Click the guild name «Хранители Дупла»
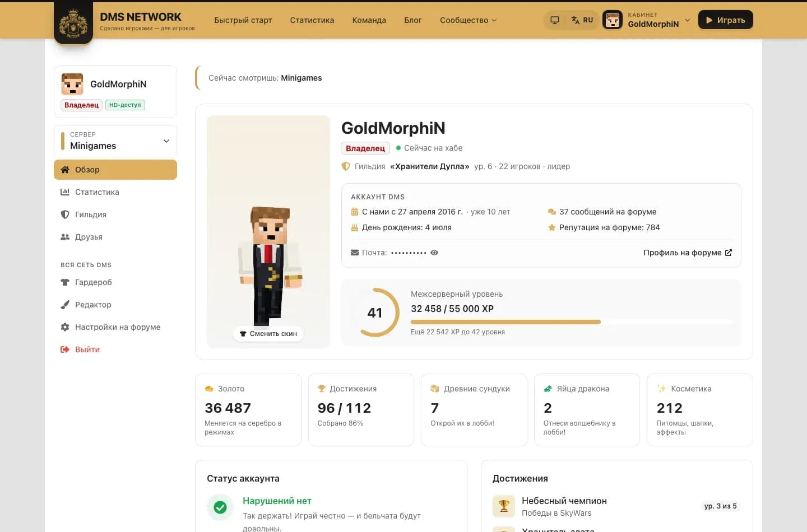The height and width of the screenshot is (532, 807). 430,166
